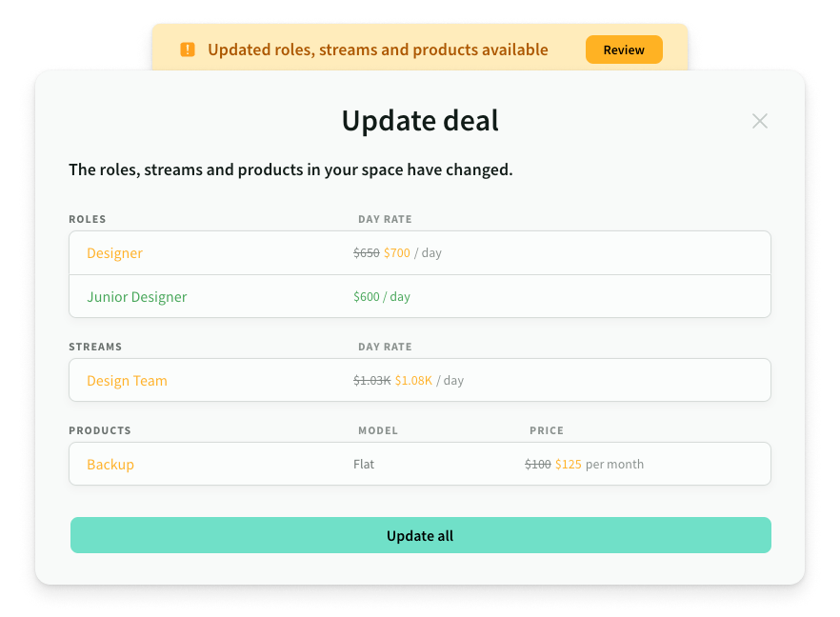Close the Update deal dialog
Screen dimensions: 840x617
[x=759, y=121]
